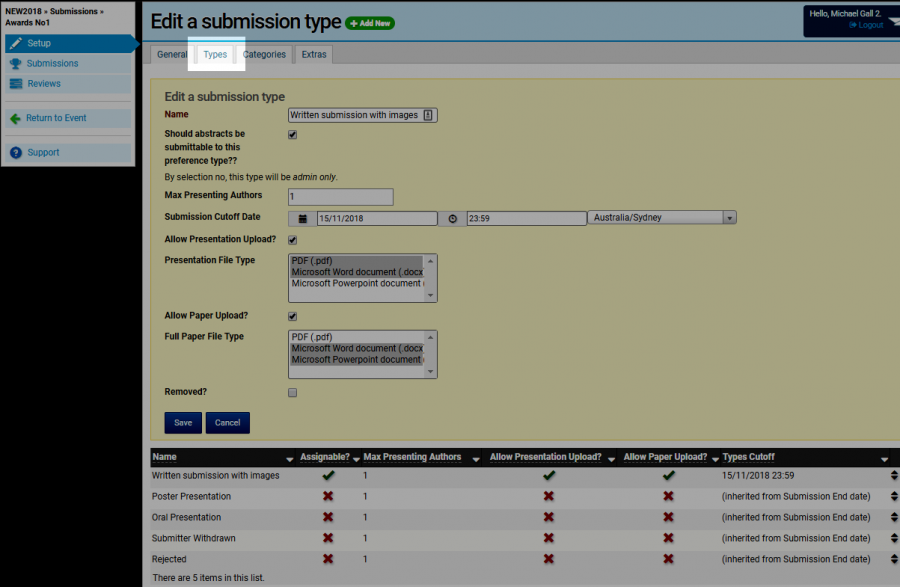This screenshot has width=900, height=587.
Task: Click the icon inside the Name field
Action: click(x=428, y=115)
